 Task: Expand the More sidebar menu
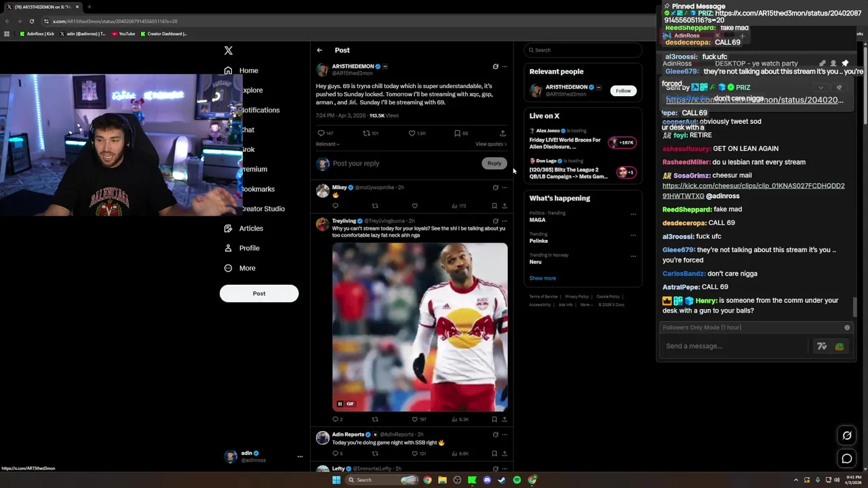(239, 268)
